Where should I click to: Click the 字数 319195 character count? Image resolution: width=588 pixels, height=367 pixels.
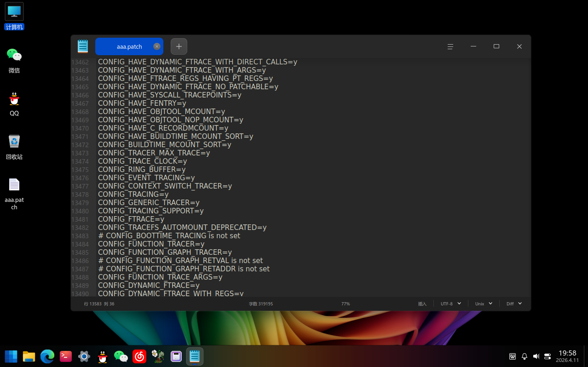pyautogui.click(x=261, y=304)
